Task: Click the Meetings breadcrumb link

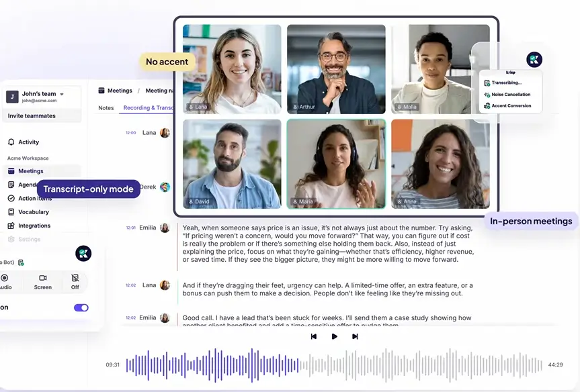Action: [120, 91]
